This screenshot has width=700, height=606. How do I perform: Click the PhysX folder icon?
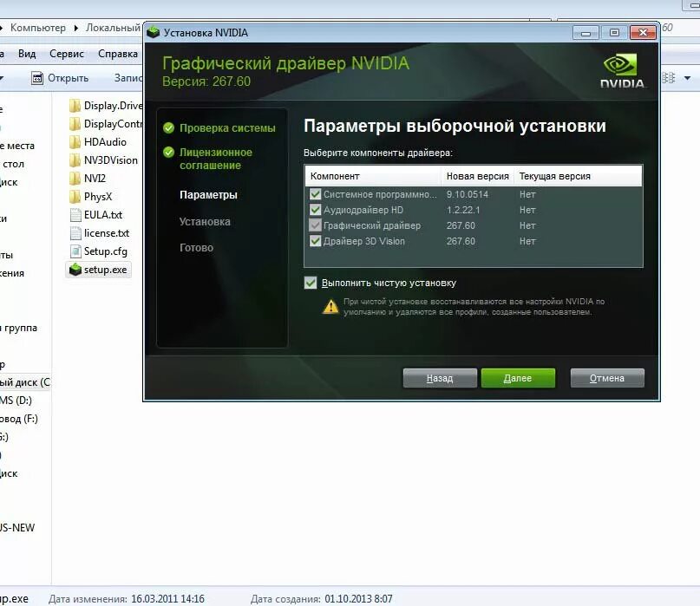75,197
